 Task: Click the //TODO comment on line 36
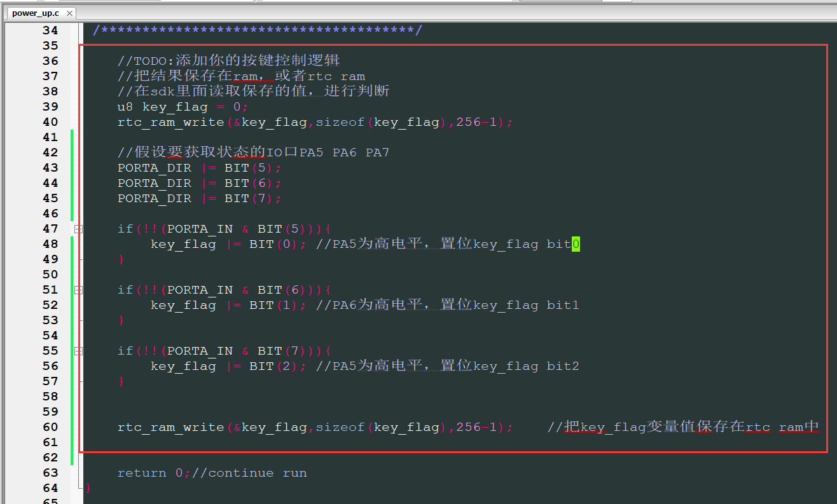point(229,61)
